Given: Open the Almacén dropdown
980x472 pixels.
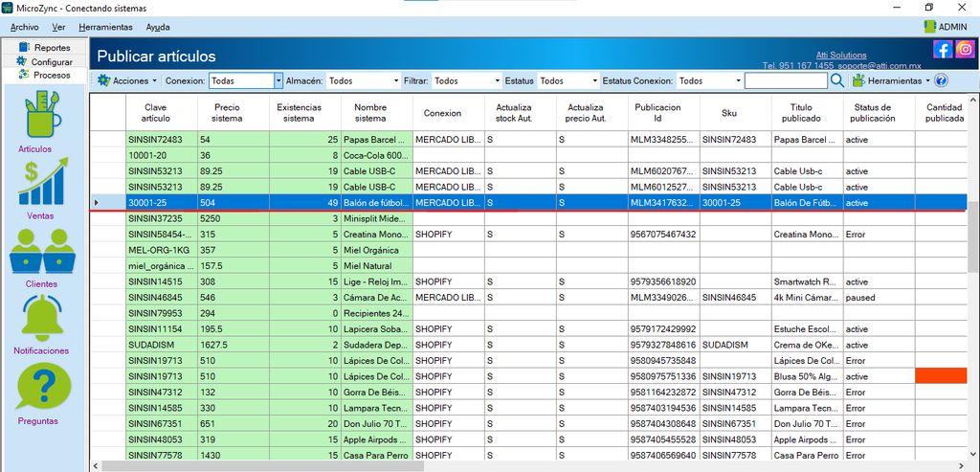Looking at the screenshot, I should click(x=363, y=80).
